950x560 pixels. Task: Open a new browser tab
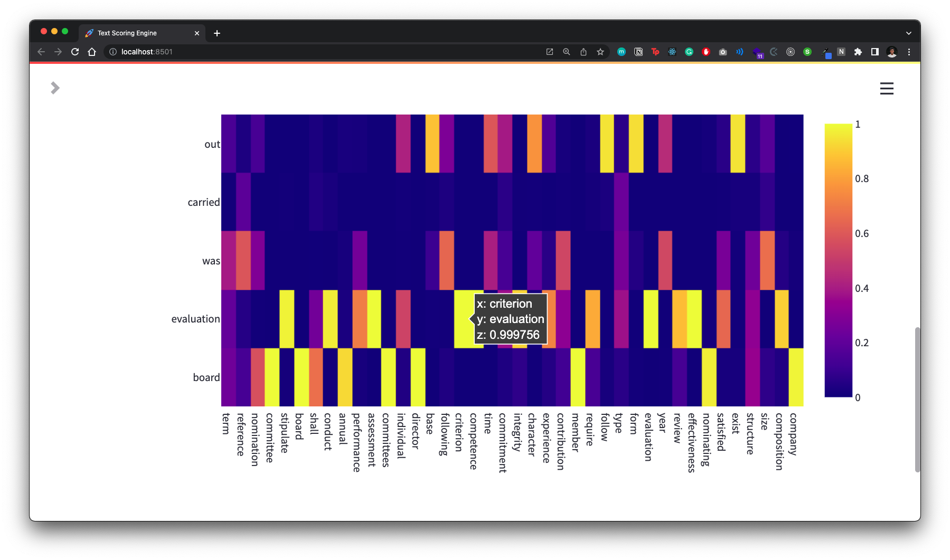click(217, 33)
